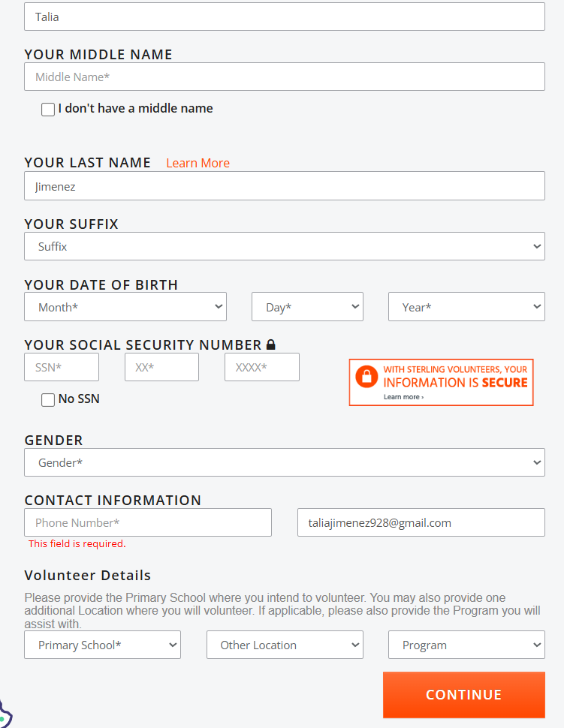The image size is (564, 728).
Task: Click the lock icon beside Social Security Number
Action: click(271, 345)
